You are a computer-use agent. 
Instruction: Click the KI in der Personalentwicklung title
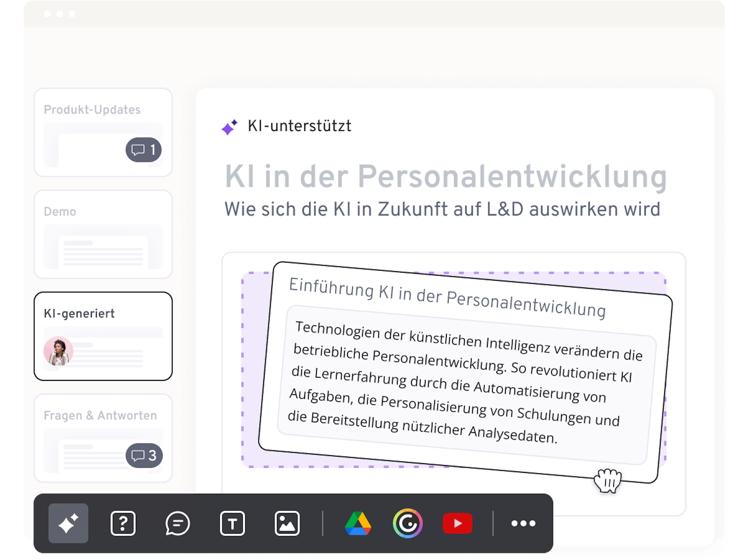coord(446,176)
